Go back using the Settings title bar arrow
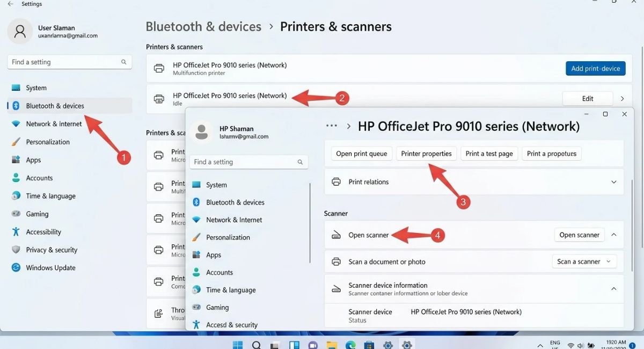 [10, 4]
